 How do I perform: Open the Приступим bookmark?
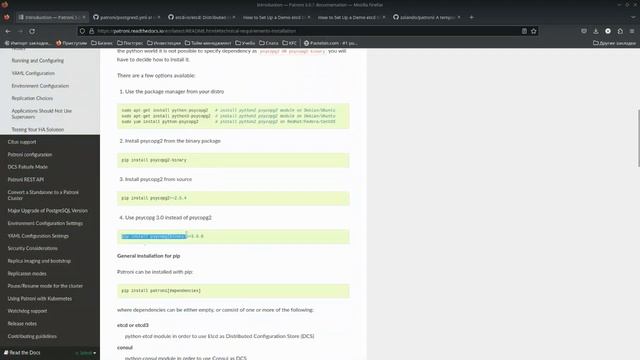tap(71, 43)
